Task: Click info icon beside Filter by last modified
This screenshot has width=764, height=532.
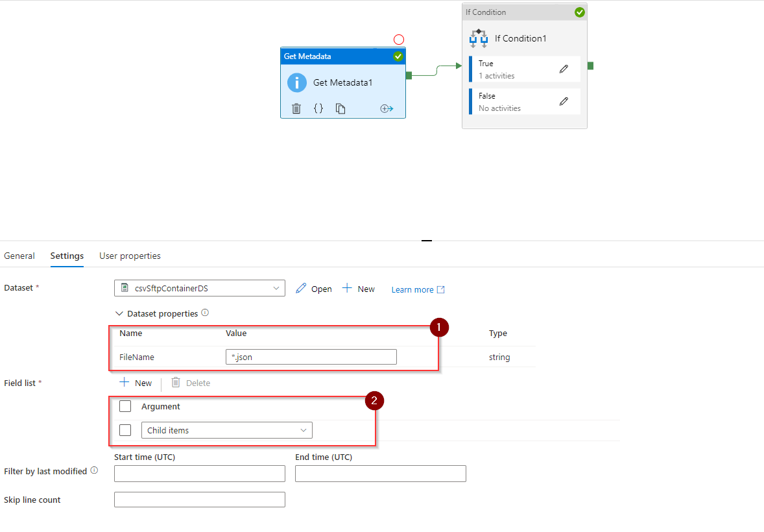Action: 95,470
